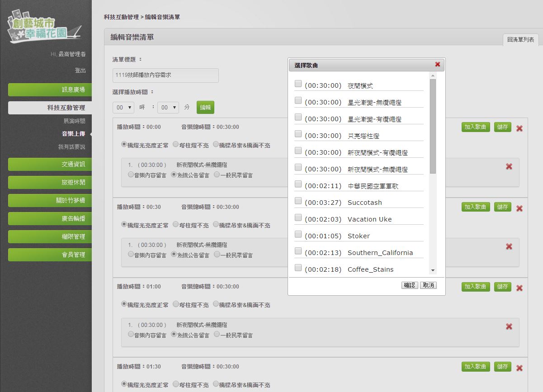Remove song 1 from the 00:30 block

[509, 246]
